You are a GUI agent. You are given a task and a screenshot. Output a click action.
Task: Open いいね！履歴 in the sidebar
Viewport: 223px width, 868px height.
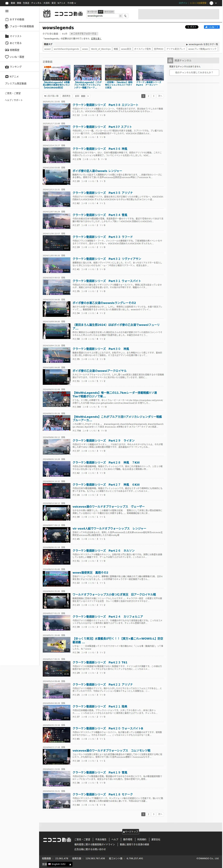(x=15, y=57)
